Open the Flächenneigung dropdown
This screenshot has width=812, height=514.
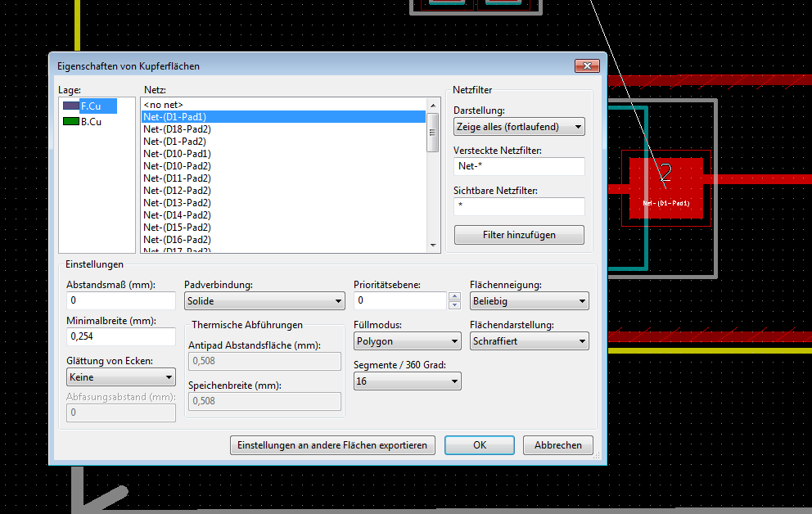(x=530, y=300)
